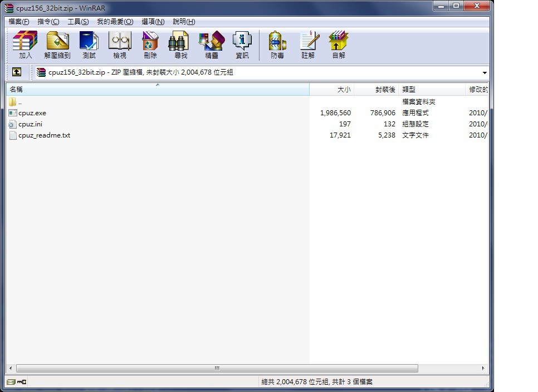Click the size value 1,986,560

pos(335,113)
